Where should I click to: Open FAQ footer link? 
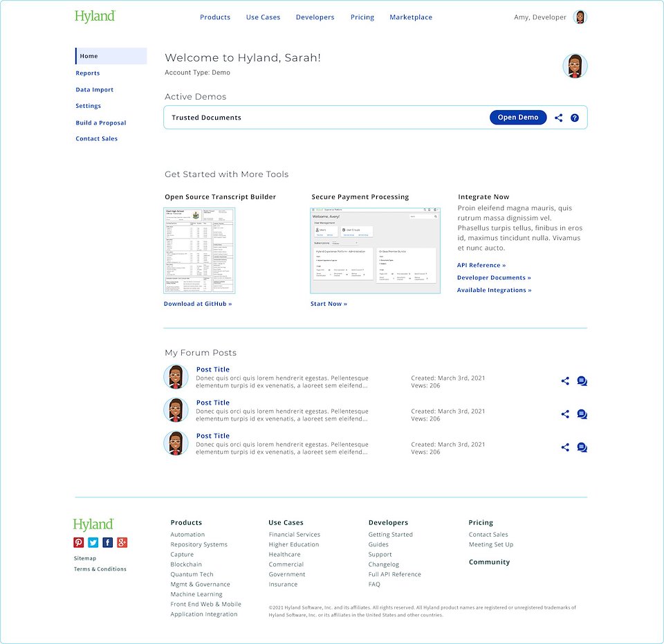[374, 585]
